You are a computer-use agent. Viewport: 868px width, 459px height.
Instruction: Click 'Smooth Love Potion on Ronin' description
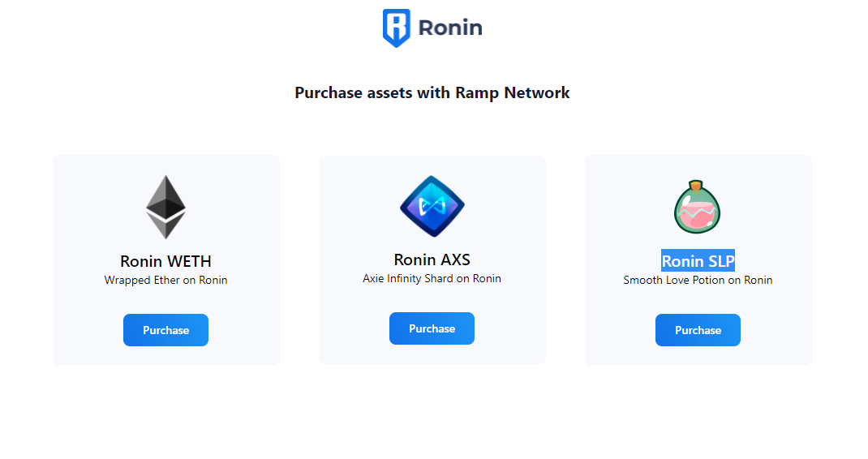coord(698,280)
